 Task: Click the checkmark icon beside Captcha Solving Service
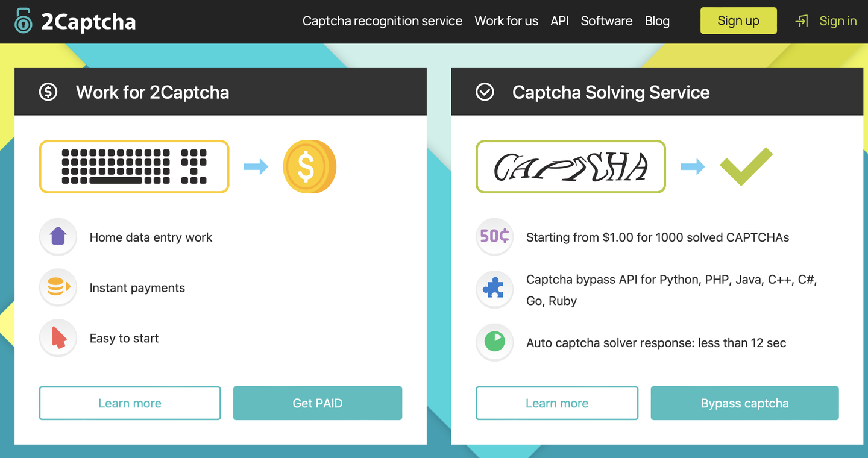(x=485, y=92)
